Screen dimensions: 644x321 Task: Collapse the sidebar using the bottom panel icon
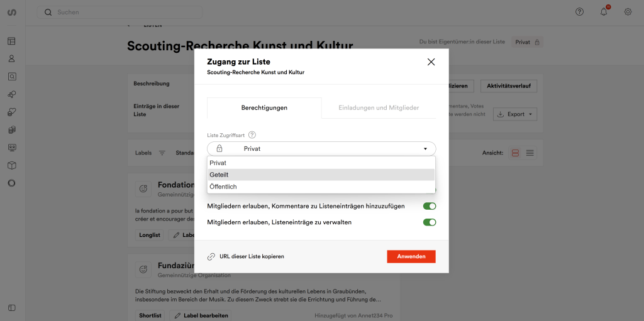(x=11, y=307)
